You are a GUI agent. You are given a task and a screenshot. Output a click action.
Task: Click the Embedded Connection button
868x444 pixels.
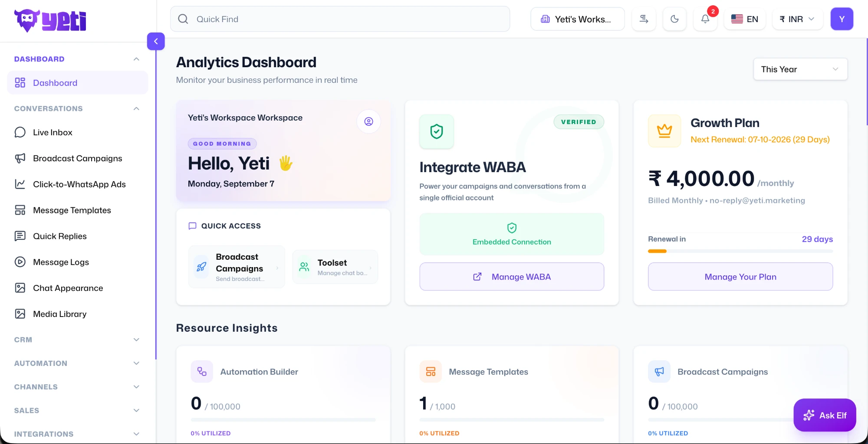coord(512,234)
